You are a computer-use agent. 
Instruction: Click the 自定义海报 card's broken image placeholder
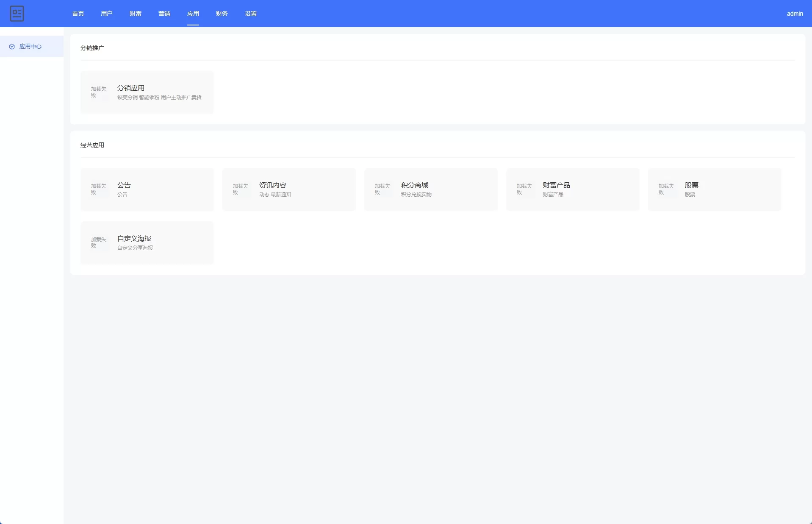(100, 242)
